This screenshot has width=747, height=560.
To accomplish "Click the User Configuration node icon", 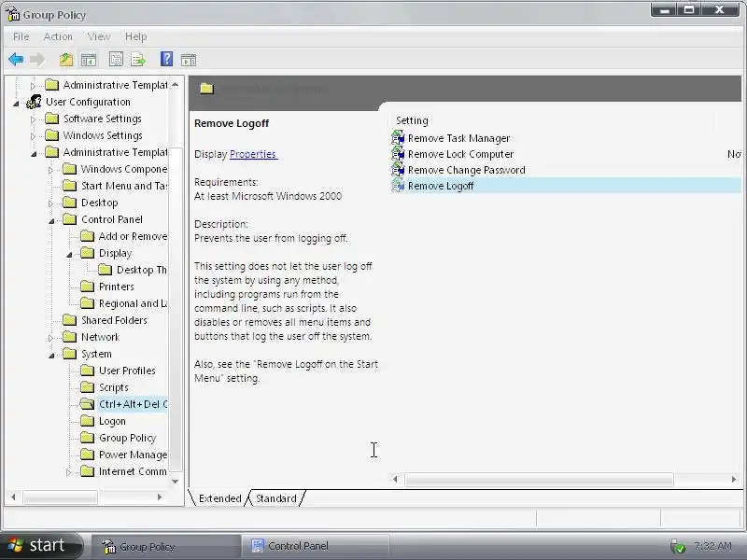I will [35, 102].
